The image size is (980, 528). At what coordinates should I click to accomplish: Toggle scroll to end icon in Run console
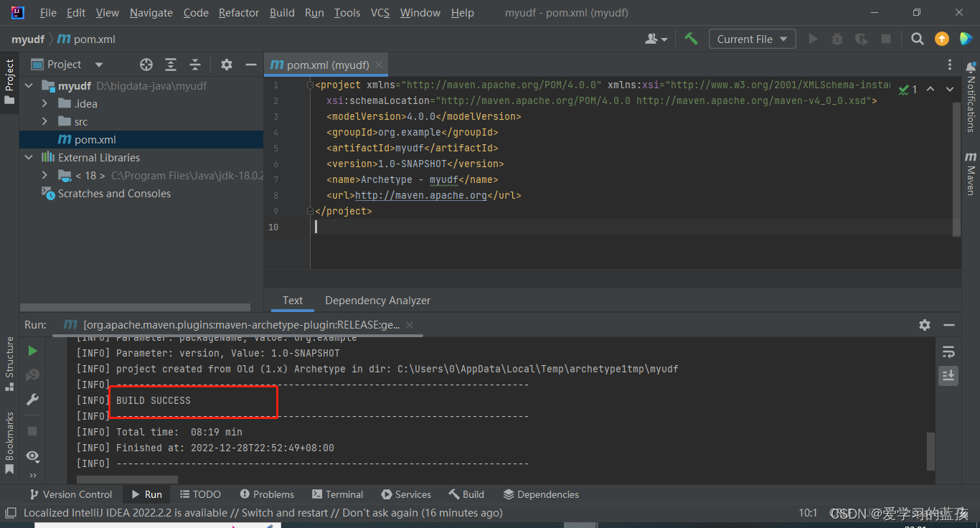tap(948, 375)
